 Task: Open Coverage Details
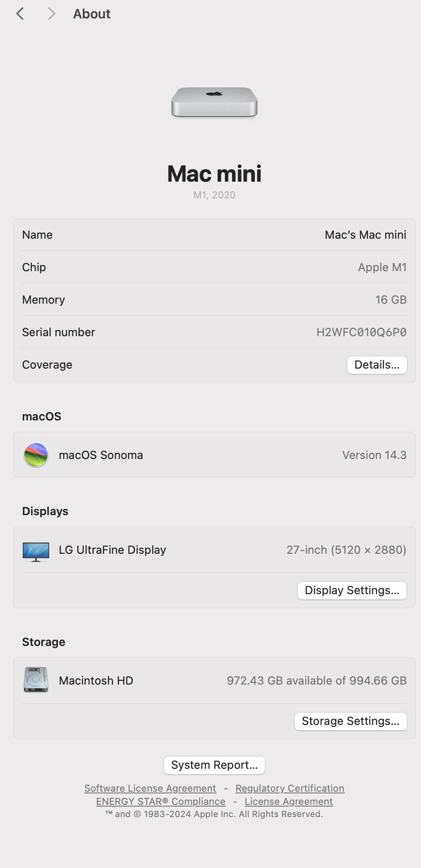click(377, 365)
